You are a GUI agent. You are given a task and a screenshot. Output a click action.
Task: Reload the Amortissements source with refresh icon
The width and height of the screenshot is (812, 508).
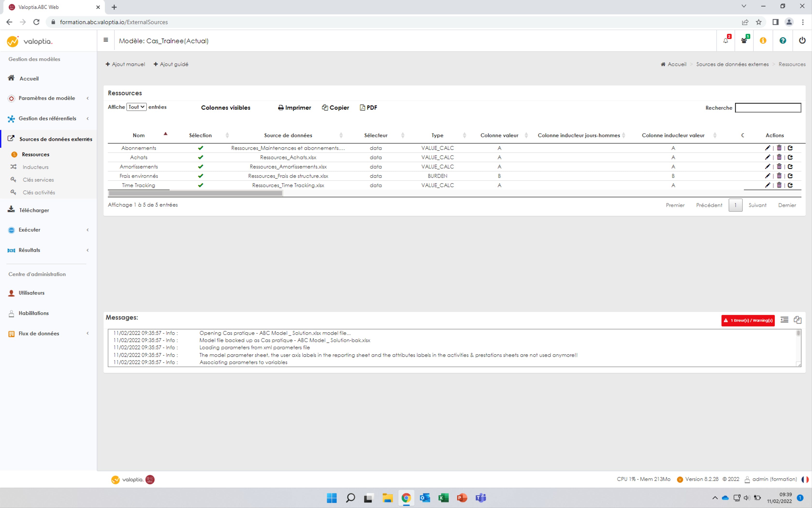[x=790, y=167]
